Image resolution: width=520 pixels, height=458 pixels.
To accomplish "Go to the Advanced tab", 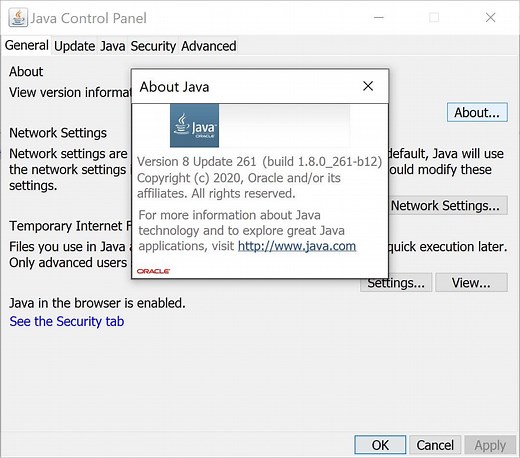I will [x=209, y=46].
